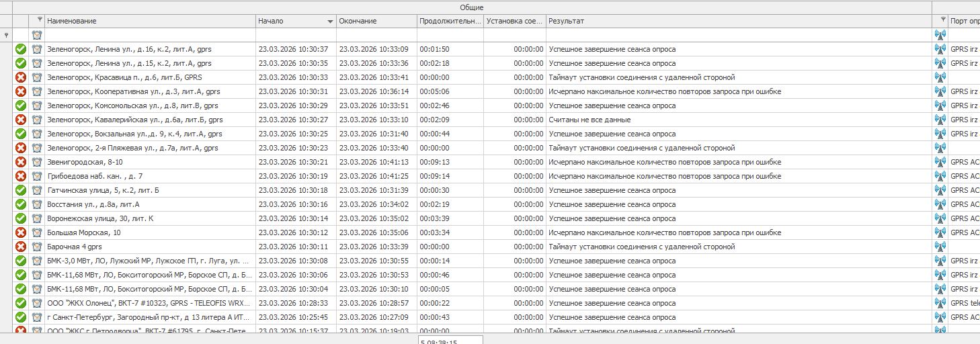Toggle the sort arrow in the Начало column
The height and width of the screenshot is (344, 980).
click(x=330, y=21)
